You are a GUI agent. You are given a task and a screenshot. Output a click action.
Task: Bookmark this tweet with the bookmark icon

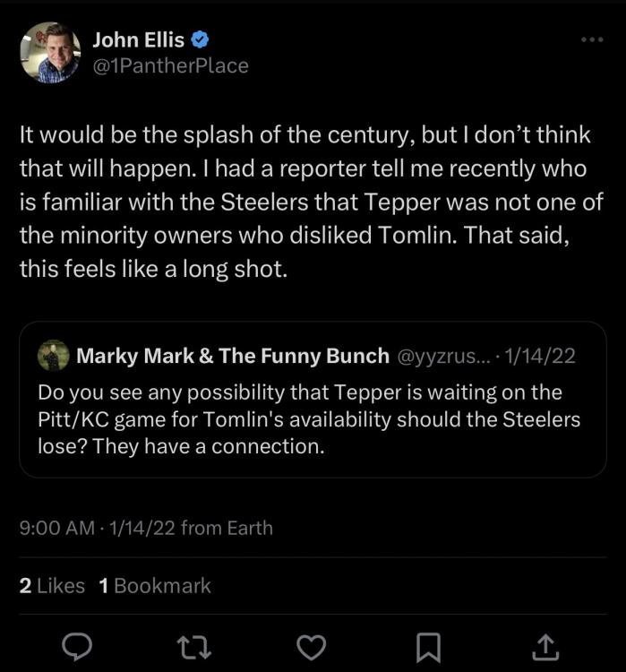(429, 646)
